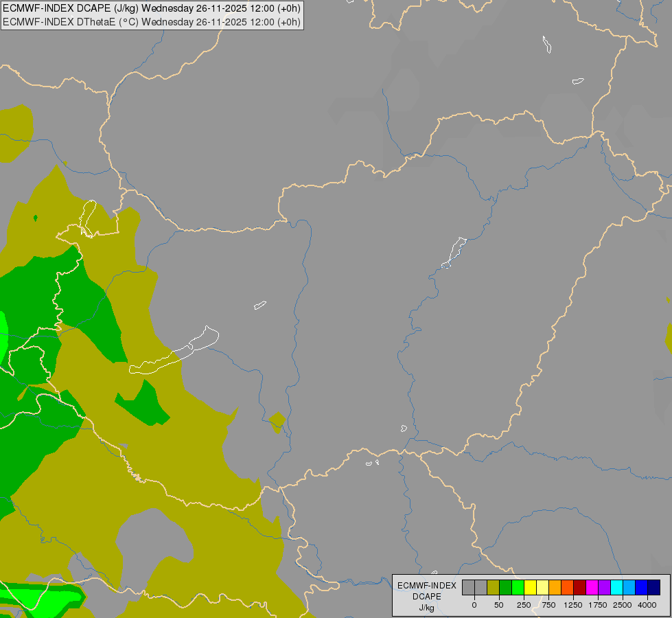The image size is (672, 618).
Task: Click the legend value 0
Action: coord(474,605)
